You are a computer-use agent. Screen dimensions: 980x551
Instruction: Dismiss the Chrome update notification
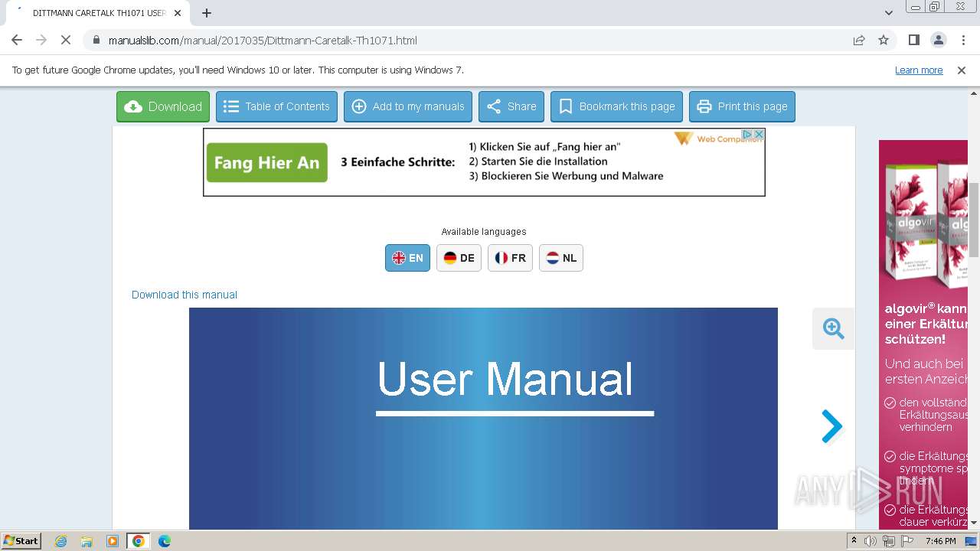[962, 70]
